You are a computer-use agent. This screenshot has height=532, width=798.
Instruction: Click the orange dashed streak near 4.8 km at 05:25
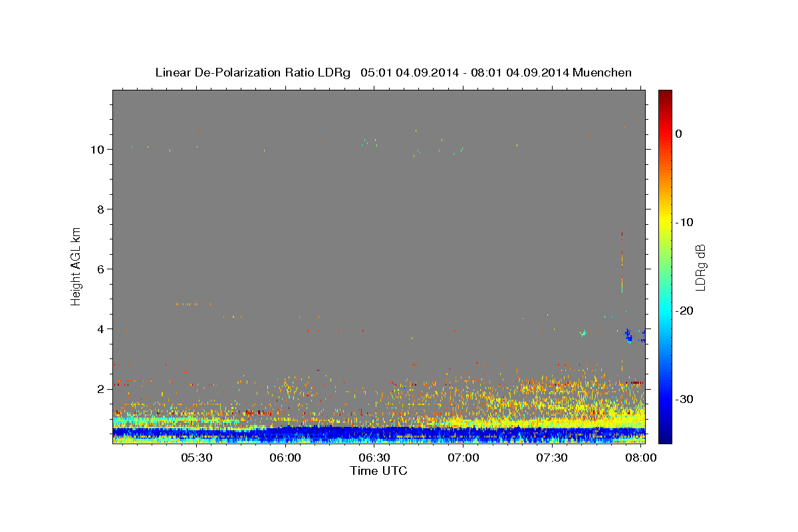point(193,304)
